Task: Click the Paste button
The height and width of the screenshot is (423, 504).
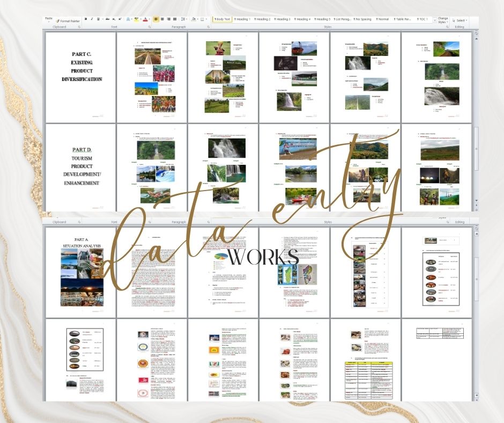Action: (49, 18)
